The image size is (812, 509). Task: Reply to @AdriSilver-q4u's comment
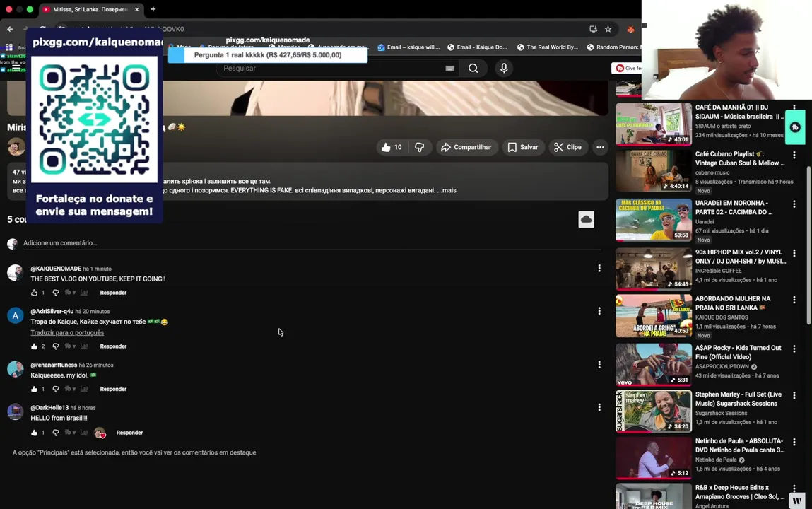click(x=113, y=346)
